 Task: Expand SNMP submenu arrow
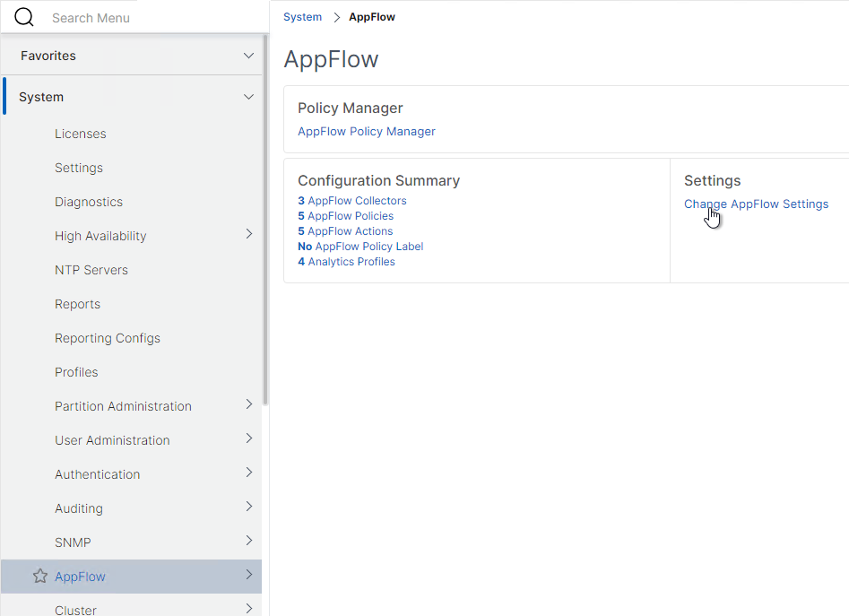click(x=249, y=541)
